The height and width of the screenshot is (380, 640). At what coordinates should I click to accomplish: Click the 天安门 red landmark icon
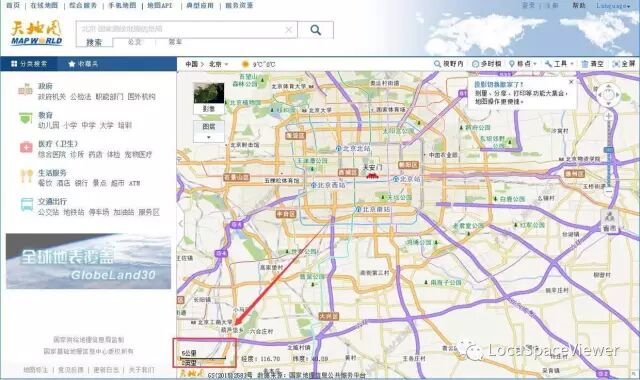pyautogui.click(x=372, y=176)
